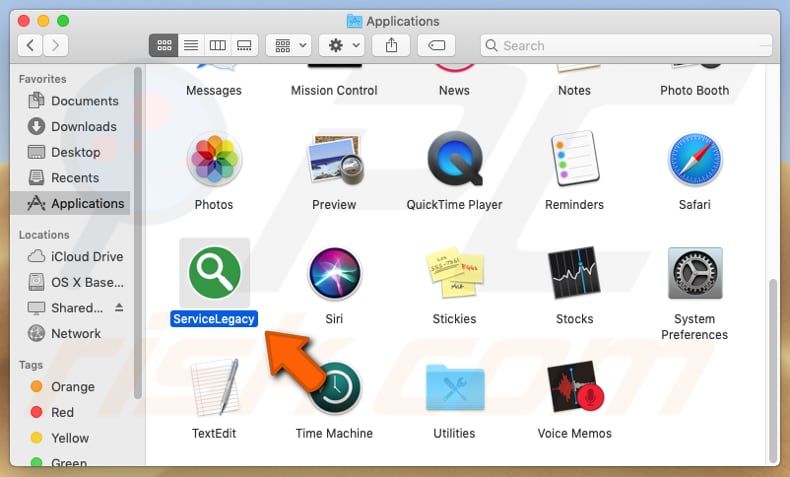
Task: Click the sidebar scrollbar
Action: click(138, 233)
